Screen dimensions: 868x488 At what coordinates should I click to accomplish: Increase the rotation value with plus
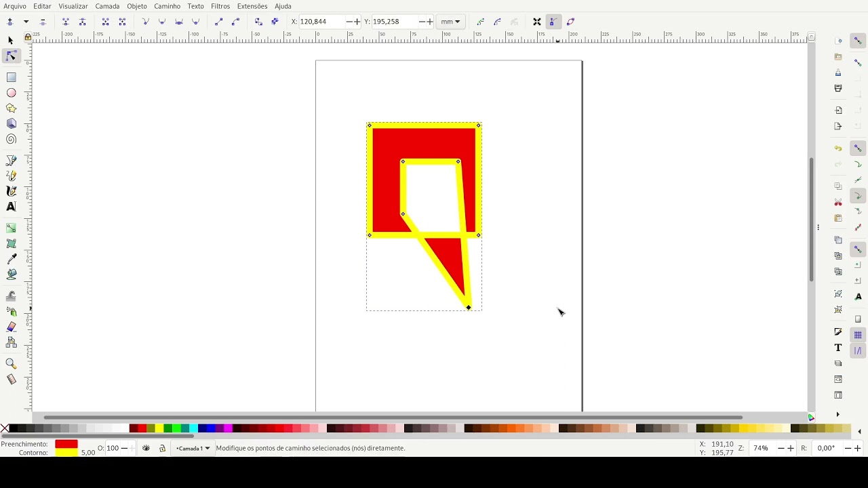(x=858, y=448)
